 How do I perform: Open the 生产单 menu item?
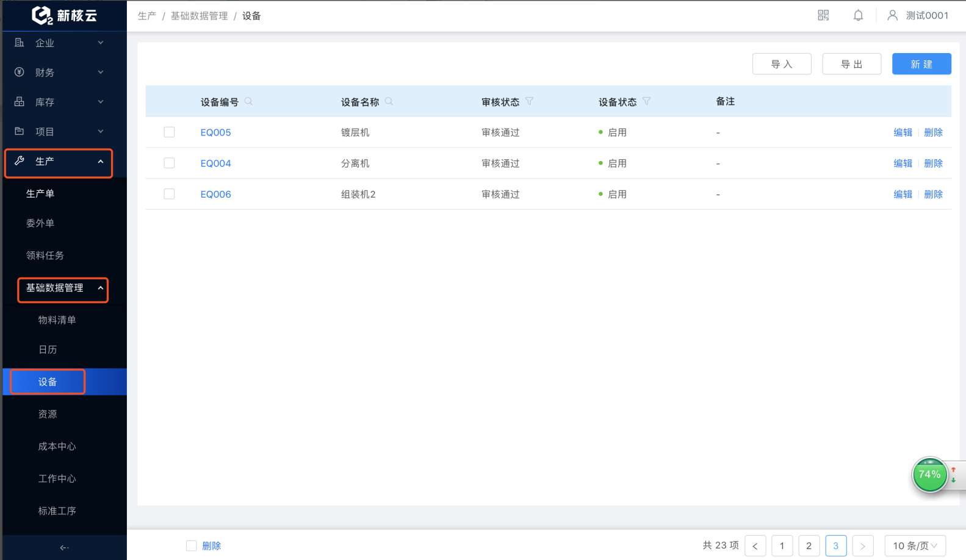40,193
